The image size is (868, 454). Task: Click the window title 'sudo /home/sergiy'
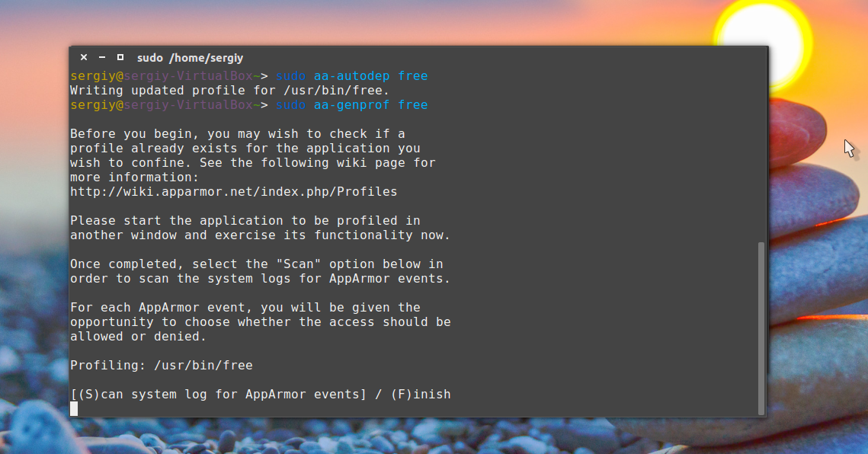(190, 58)
